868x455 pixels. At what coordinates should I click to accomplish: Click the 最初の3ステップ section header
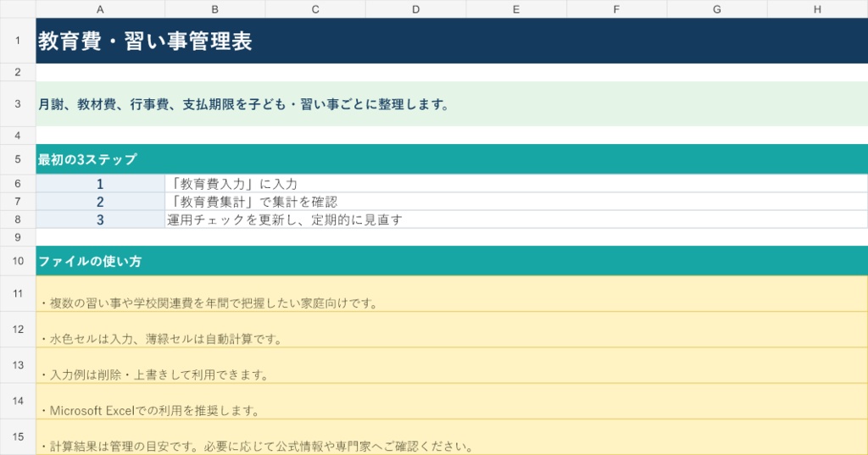452,159
